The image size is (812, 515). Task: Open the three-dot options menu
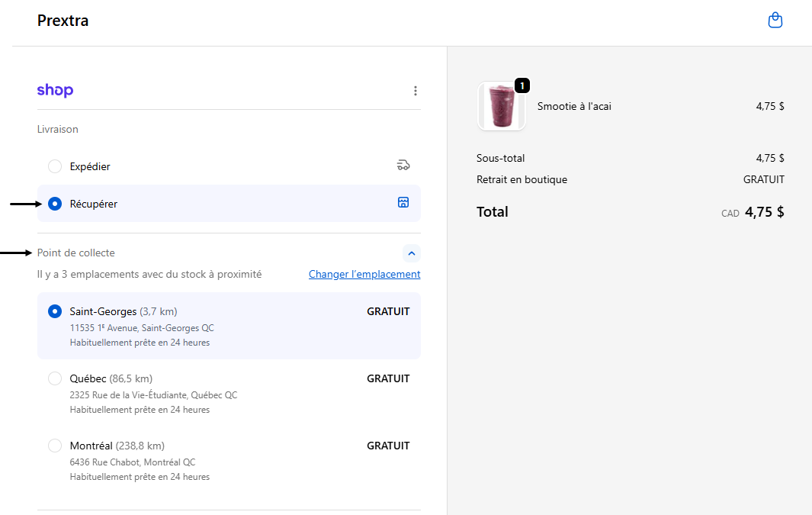pyautogui.click(x=416, y=91)
